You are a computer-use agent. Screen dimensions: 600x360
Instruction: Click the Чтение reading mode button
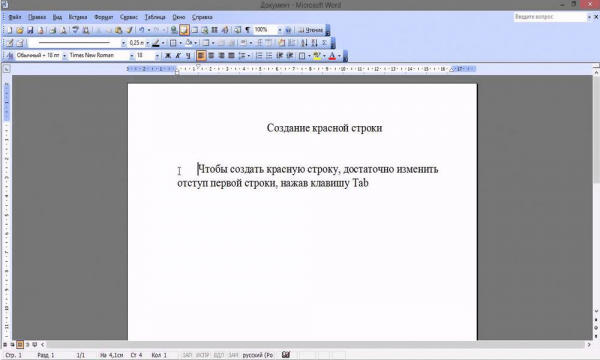[x=311, y=30]
